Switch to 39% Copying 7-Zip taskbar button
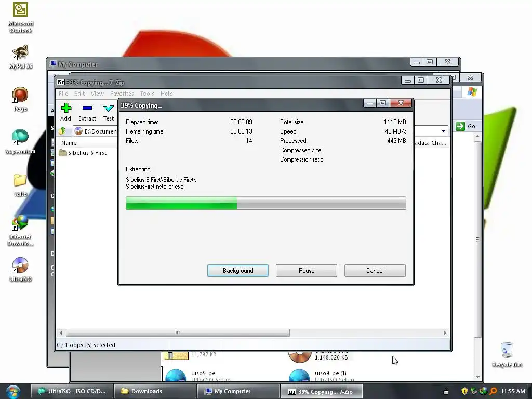Screen dimensions: 532x399 click(x=321, y=392)
